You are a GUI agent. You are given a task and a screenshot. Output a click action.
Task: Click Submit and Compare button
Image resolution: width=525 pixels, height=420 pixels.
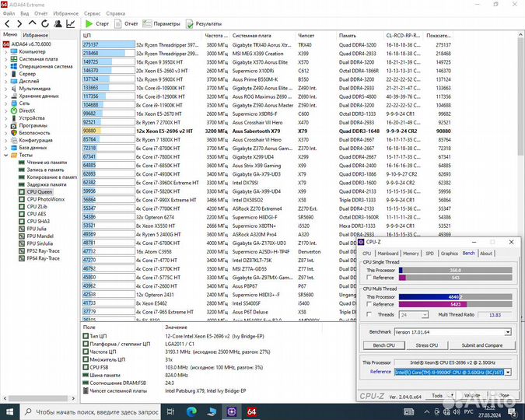[481, 345]
